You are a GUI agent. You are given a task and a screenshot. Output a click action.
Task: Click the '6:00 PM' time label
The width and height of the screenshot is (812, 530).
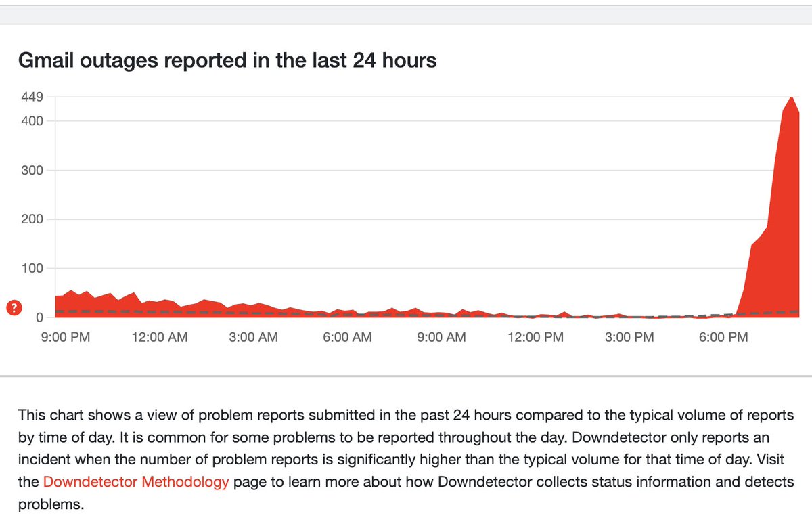pos(724,337)
